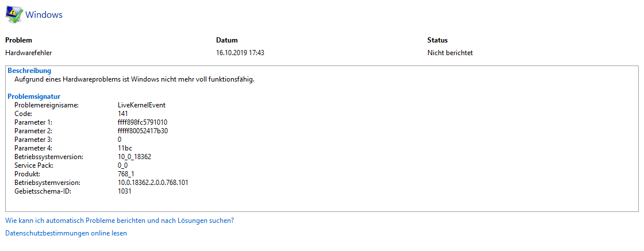Select the Produkt value 768_1

[126, 174]
